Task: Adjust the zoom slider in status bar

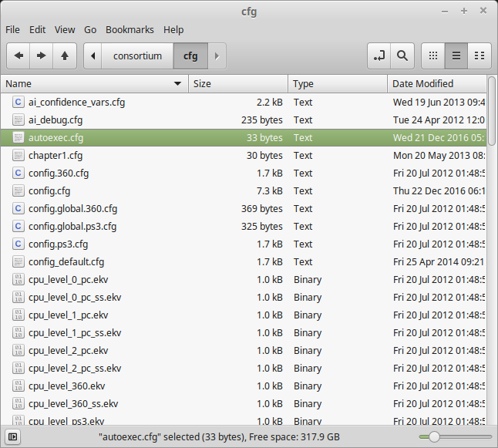Action: 456,437
